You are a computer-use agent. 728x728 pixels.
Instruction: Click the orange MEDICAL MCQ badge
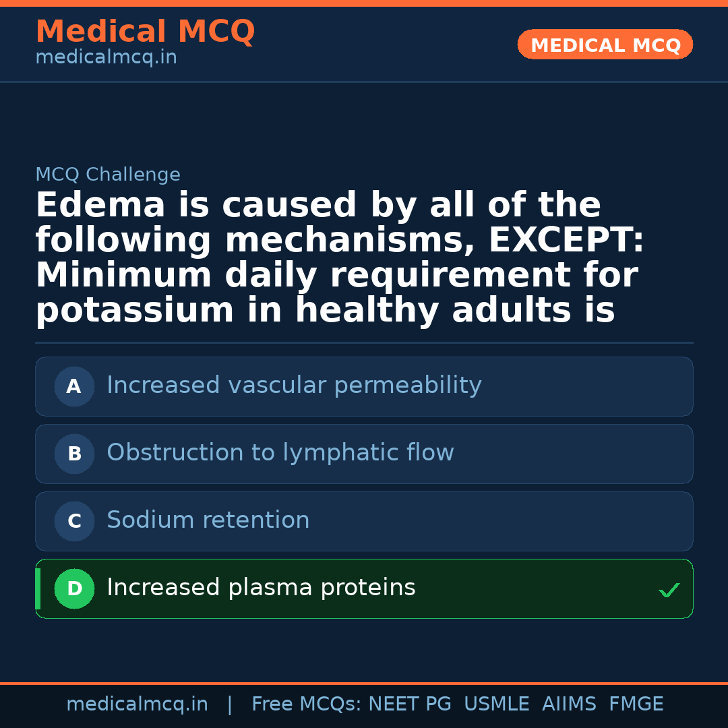(605, 45)
